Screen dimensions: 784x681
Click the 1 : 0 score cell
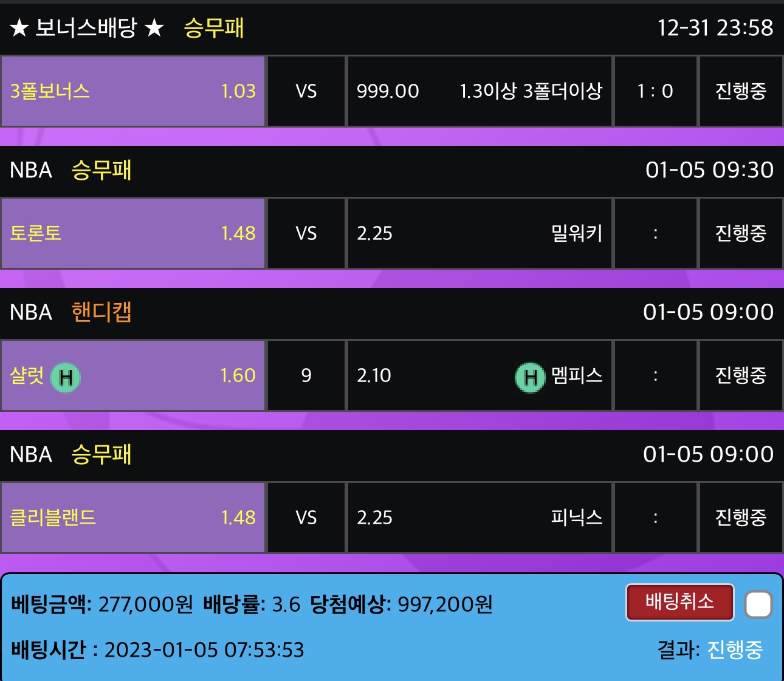(655, 91)
